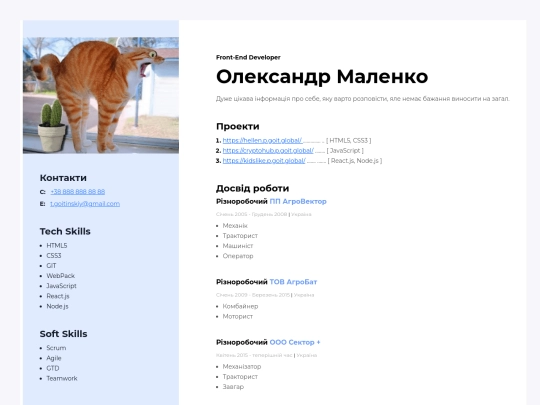Click the name heading Олександр Маленко
This screenshot has height=405, width=540.
[x=322, y=76]
